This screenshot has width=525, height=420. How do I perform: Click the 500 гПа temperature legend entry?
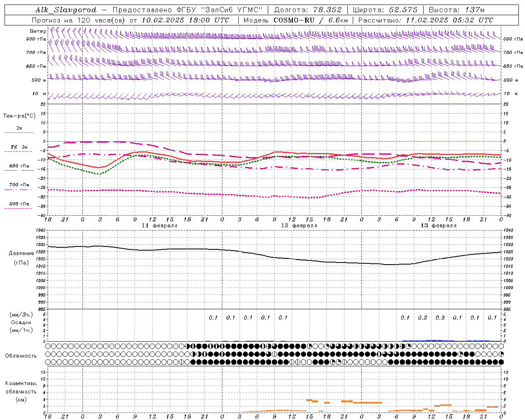click(19, 204)
